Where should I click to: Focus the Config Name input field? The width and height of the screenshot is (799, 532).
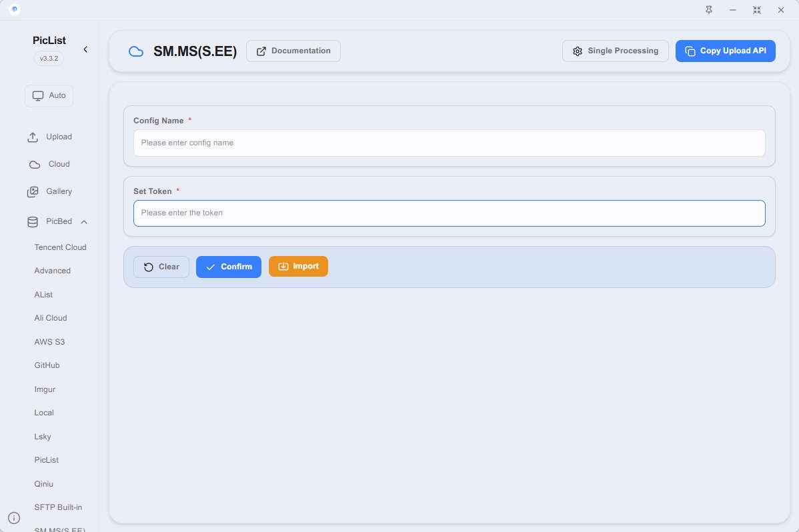click(449, 143)
